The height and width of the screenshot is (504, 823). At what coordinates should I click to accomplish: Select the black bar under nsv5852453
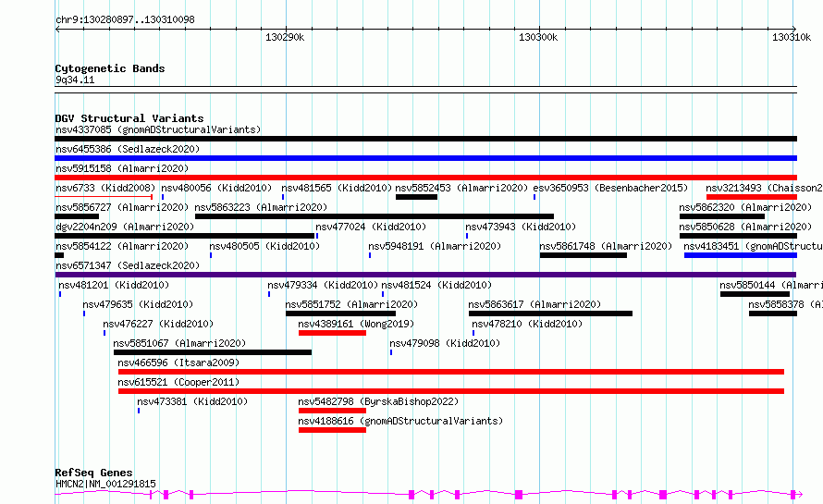click(416, 197)
